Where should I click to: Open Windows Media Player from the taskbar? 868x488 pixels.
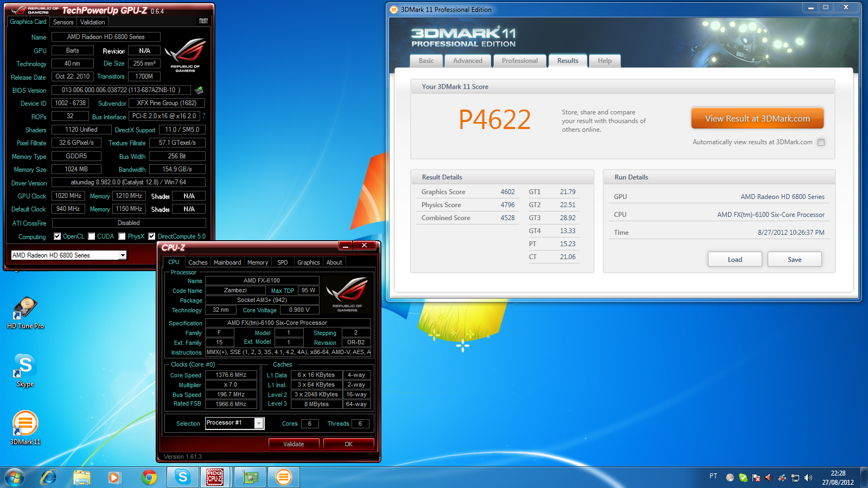(114, 477)
